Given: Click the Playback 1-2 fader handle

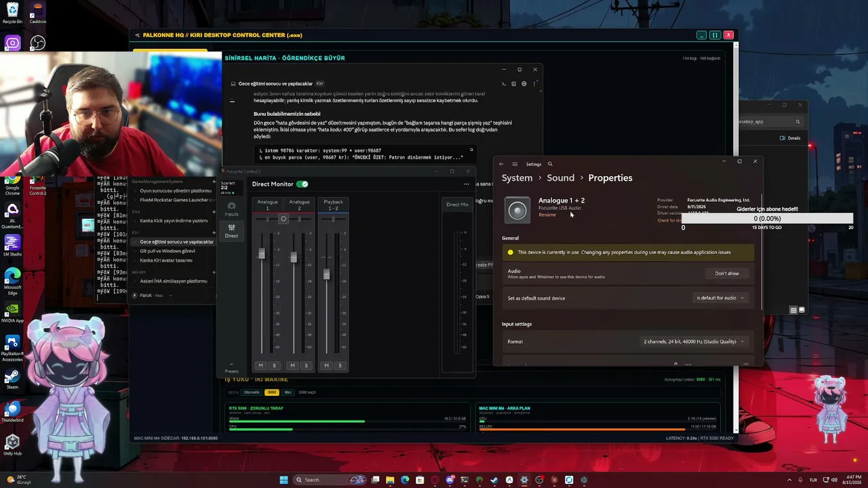Looking at the screenshot, I should pos(326,274).
